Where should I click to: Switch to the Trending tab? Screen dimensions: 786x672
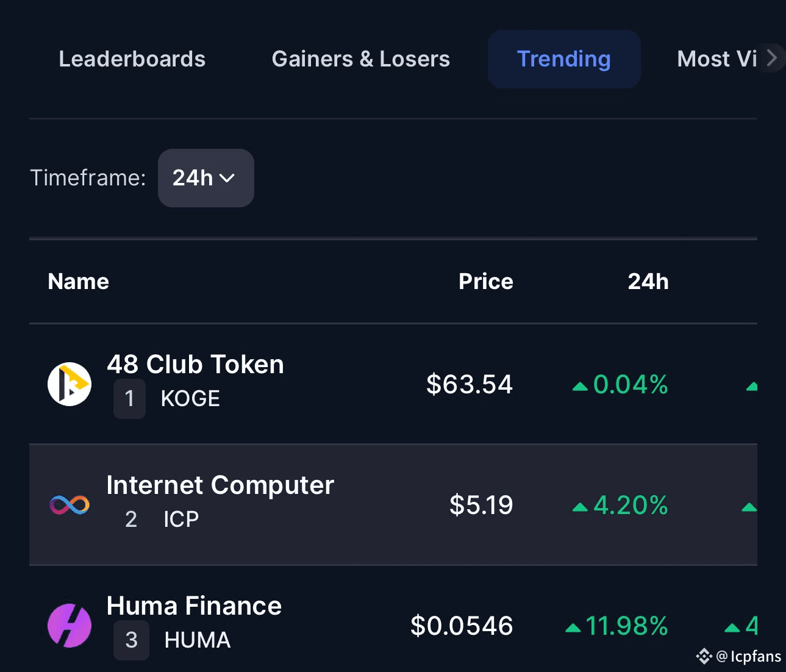[563, 59]
